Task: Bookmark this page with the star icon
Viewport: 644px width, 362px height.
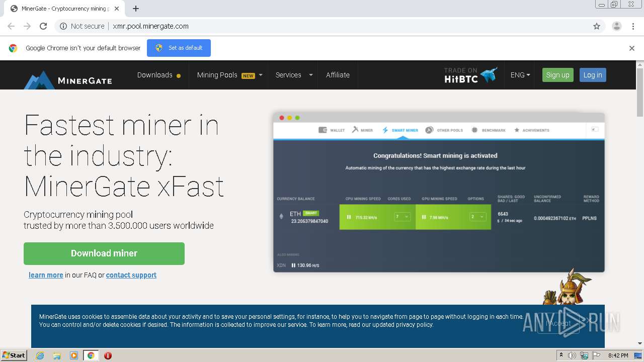Action: click(597, 26)
